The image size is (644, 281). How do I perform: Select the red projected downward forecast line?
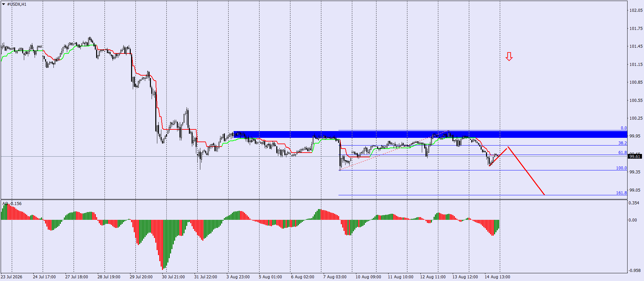526,171
